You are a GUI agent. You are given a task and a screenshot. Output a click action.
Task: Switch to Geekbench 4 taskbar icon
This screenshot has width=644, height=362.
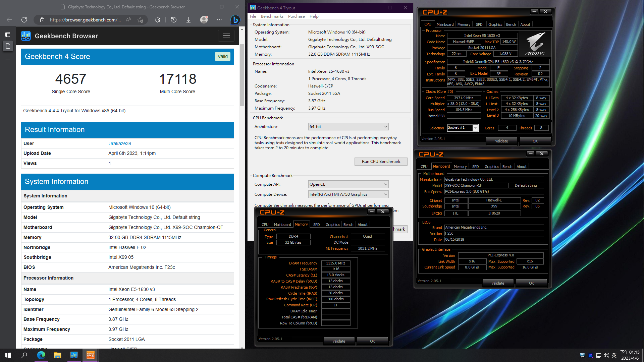[x=74, y=355]
